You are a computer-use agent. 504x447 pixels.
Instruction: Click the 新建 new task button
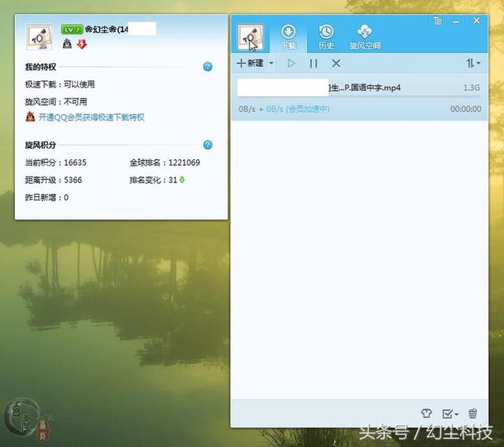click(x=250, y=63)
